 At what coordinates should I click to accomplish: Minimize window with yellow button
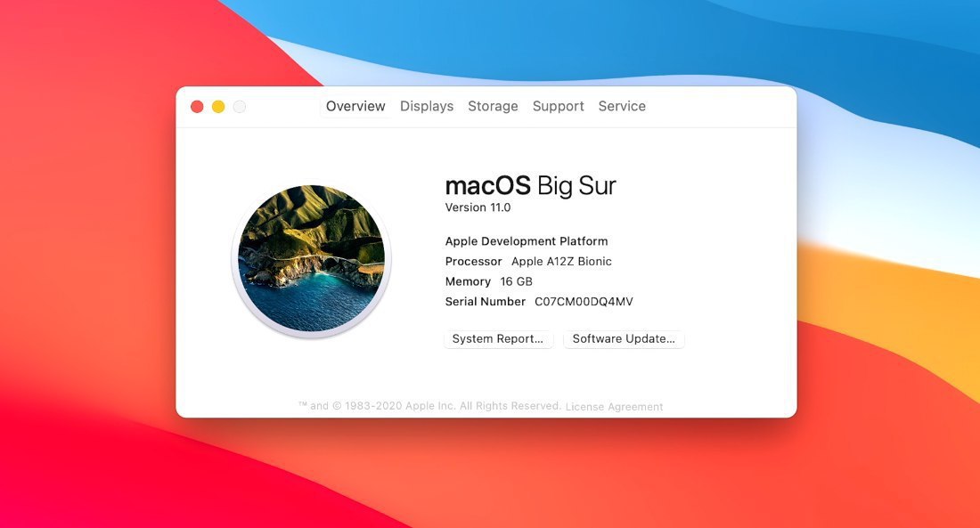(x=218, y=107)
